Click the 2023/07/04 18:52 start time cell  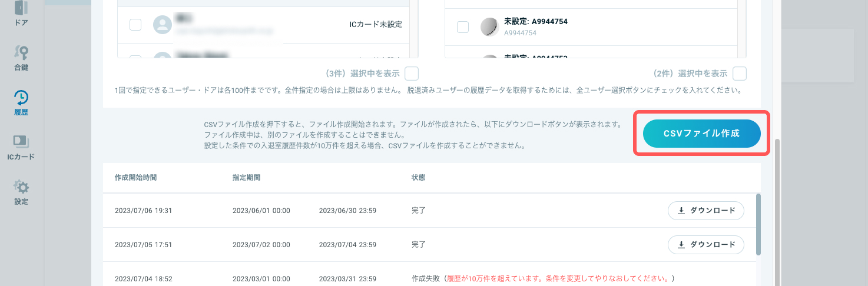pyautogui.click(x=143, y=279)
